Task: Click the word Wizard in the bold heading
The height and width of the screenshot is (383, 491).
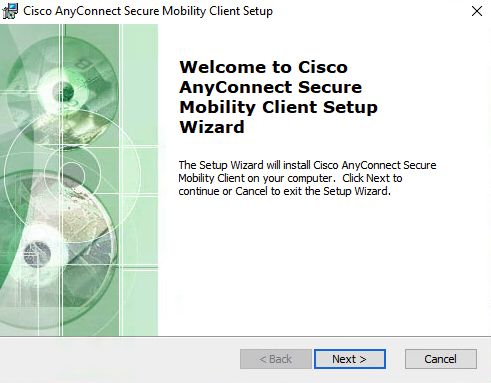Action: 212,127
